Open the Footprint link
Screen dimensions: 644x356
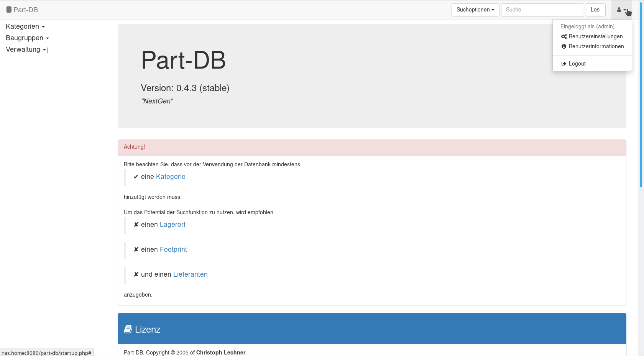pos(173,249)
